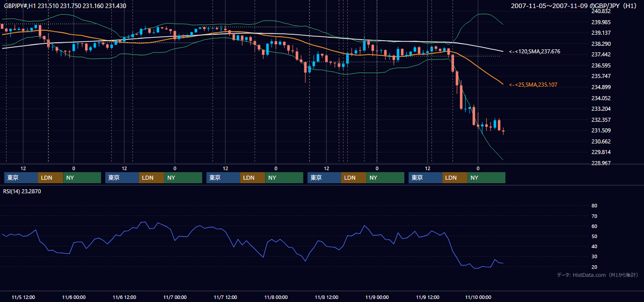Click price axis value 237.442
This screenshot has height=302, width=644.
[601, 54]
